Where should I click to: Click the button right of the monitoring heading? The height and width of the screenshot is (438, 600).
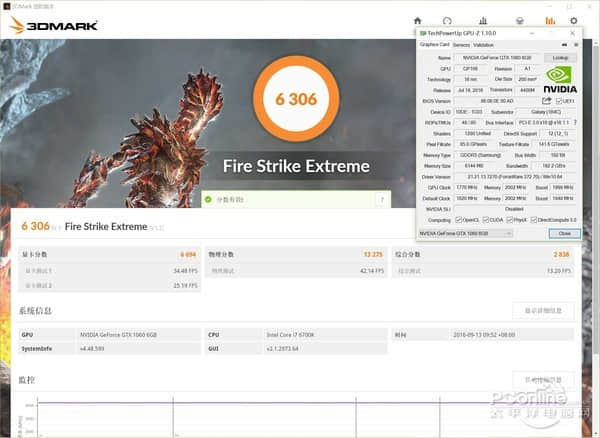[x=543, y=380]
